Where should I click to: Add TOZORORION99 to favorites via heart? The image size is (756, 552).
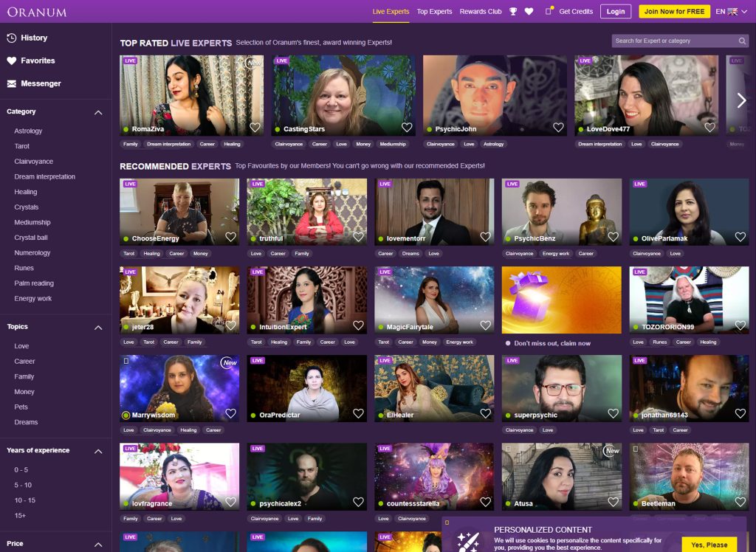[739, 325]
